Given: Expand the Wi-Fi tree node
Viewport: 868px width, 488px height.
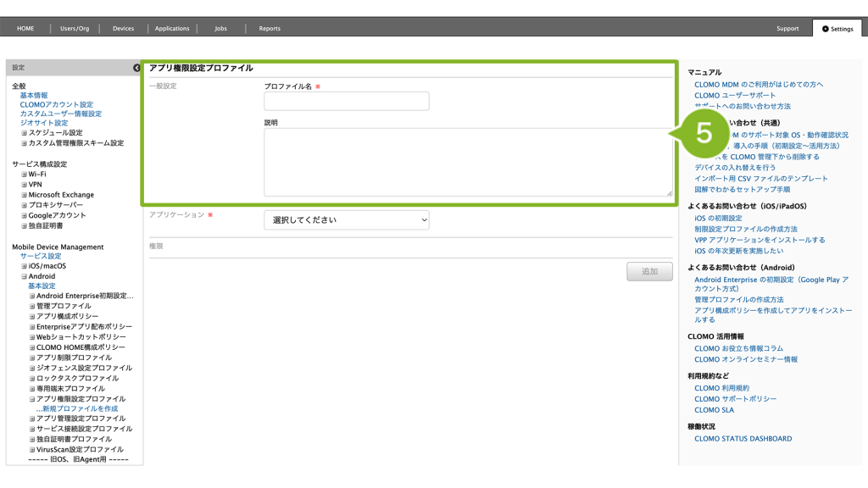Looking at the screenshot, I should pos(25,175).
